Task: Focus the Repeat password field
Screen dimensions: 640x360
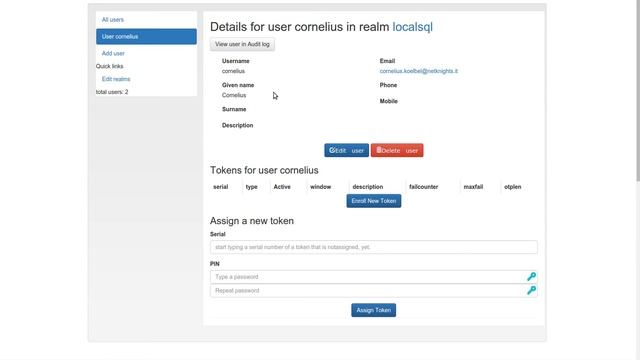Action: pyautogui.click(x=373, y=291)
